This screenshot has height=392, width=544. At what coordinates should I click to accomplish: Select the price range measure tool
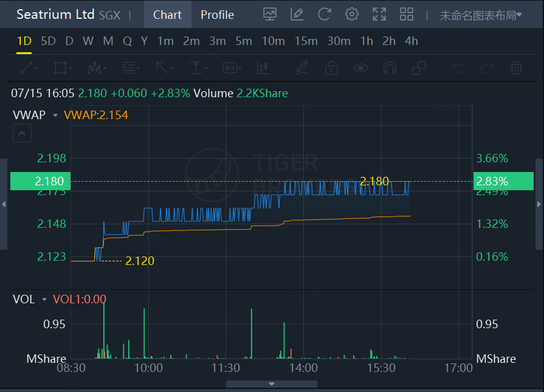pos(196,68)
